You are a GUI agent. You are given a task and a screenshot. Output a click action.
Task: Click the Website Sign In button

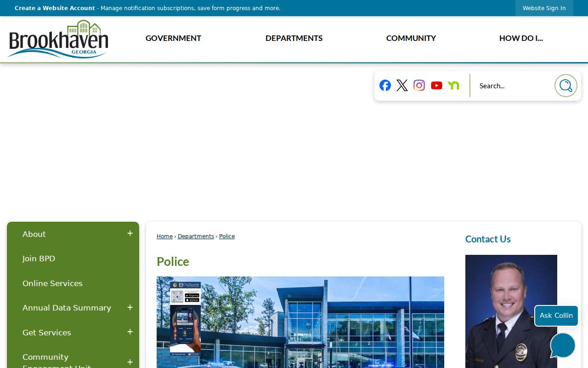tap(544, 8)
